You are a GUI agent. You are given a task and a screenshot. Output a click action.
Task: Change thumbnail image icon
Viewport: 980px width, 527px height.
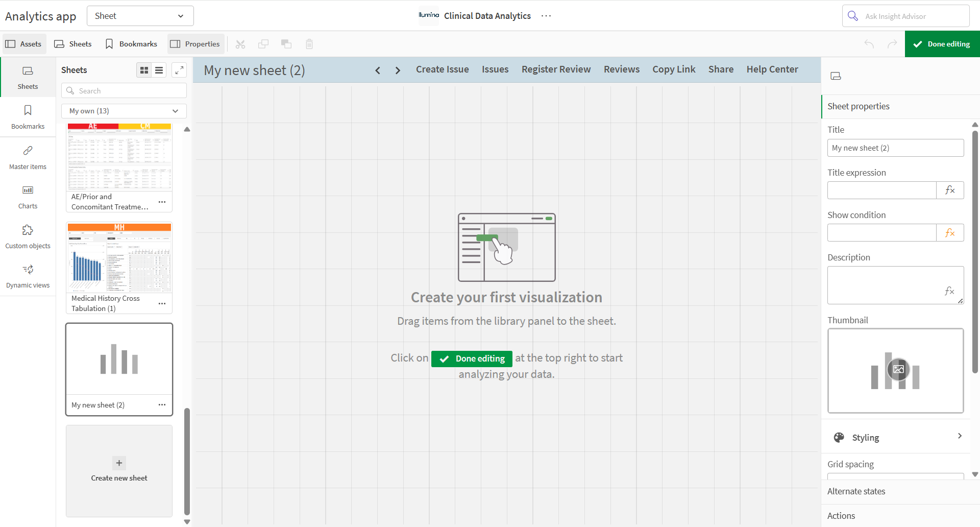point(898,369)
